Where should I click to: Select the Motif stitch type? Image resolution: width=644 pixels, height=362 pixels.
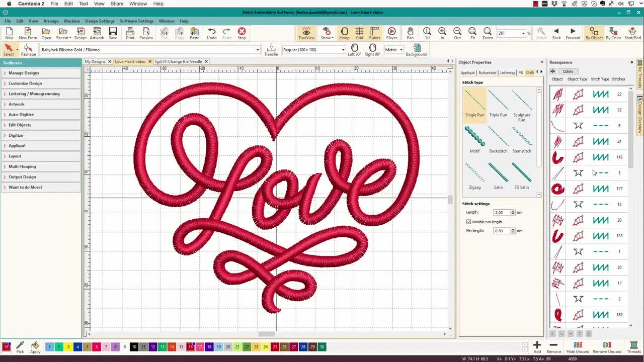click(474, 139)
